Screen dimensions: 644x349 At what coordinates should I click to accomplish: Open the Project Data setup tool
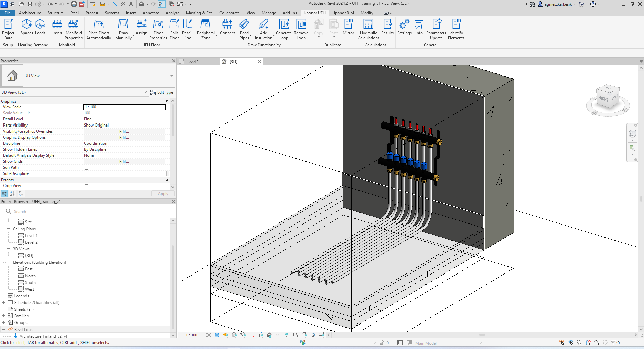8,29
